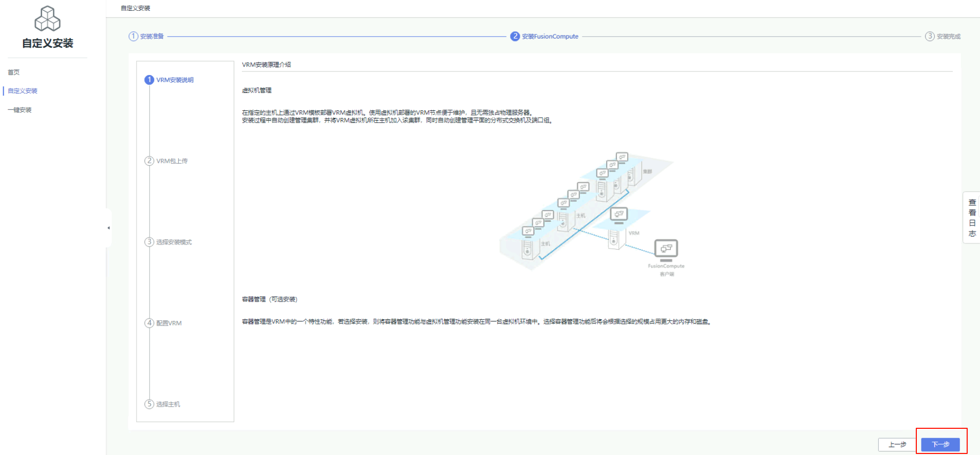Click step 2 circle icon 安装FusionCompute

click(x=515, y=36)
